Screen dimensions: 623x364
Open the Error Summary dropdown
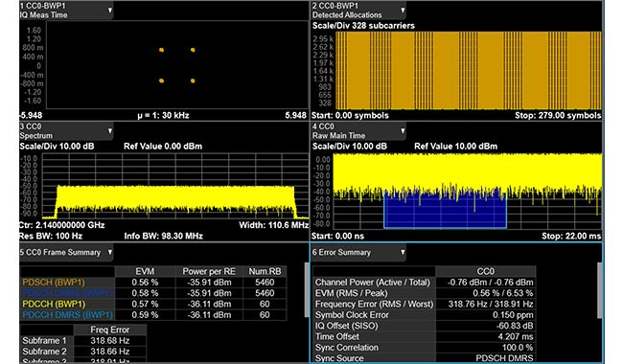403,253
